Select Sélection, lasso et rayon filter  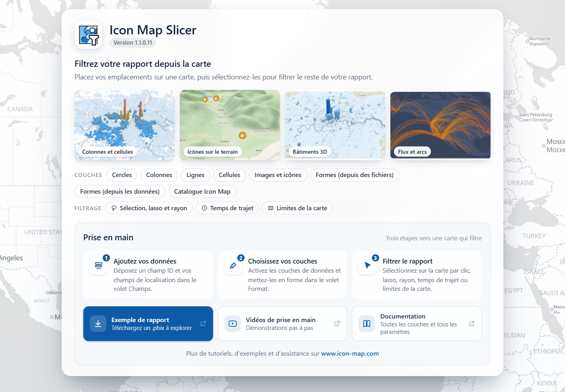(149, 208)
